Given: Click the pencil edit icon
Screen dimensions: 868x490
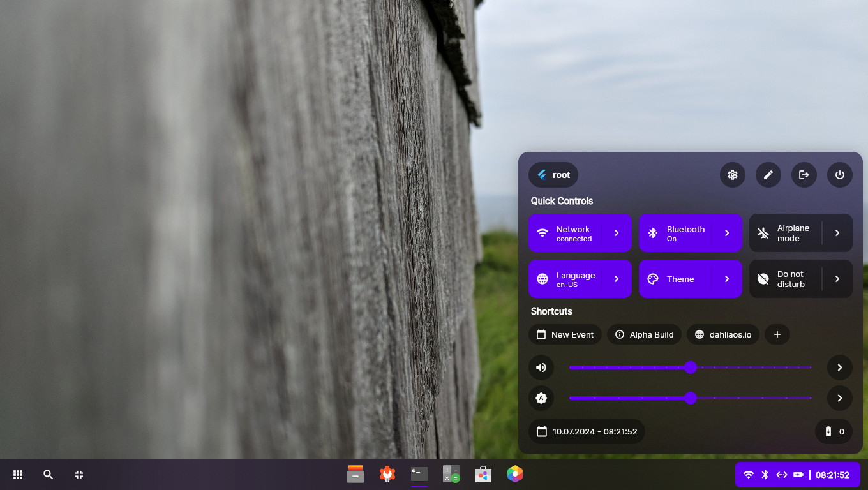Looking at the screenshot, I should 768,175.
